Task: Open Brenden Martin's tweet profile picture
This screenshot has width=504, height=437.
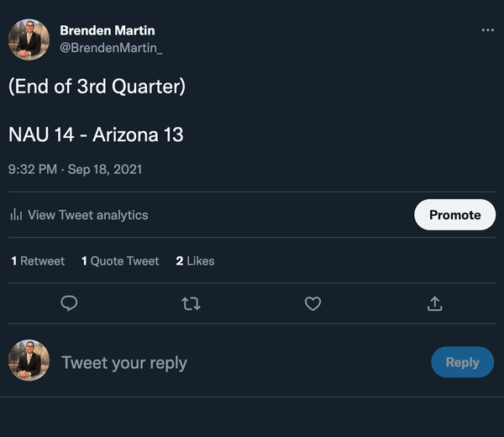Action: click(x=29, y=39)
